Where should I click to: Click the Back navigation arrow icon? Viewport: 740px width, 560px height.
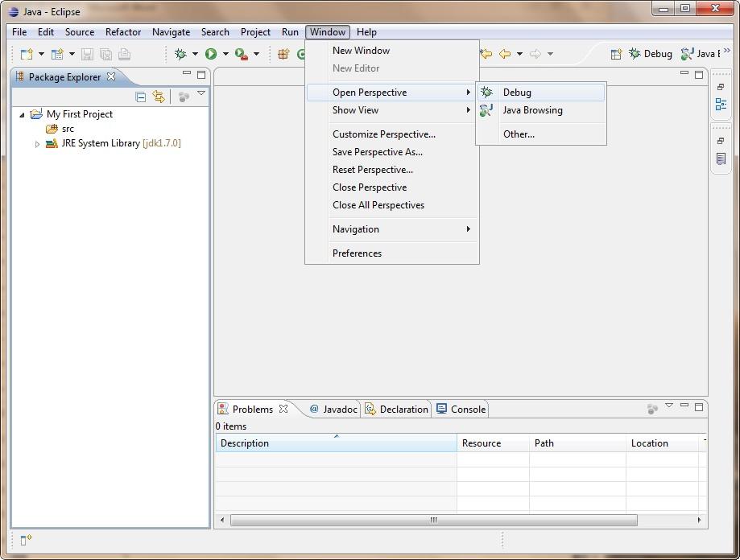[x=505, y=54]
